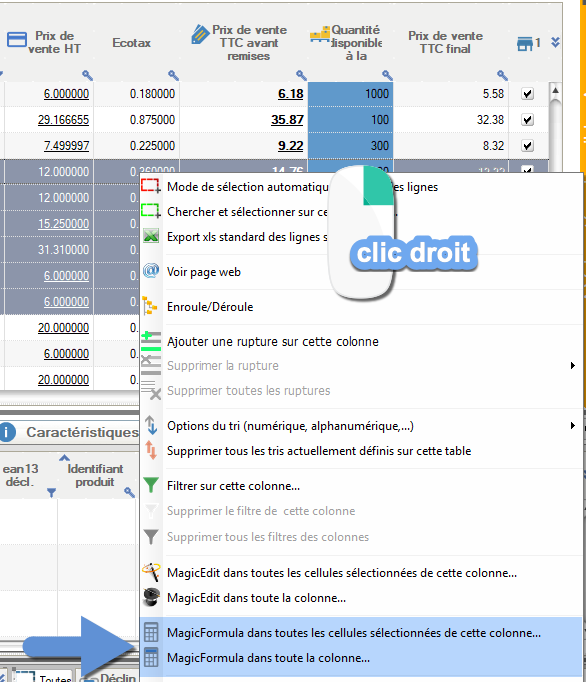
Task: Select Export xls standard des lignes
Action: pyautogui.click(x=361, y=237)
